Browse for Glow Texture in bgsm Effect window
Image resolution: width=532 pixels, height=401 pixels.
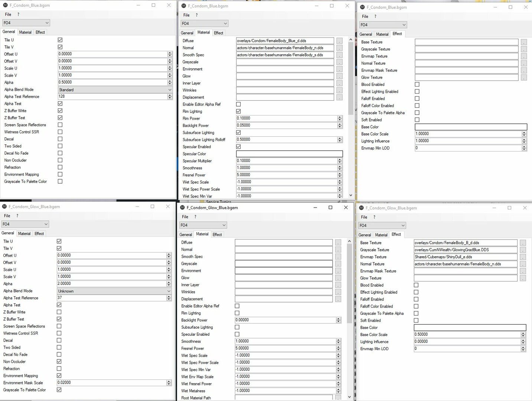coord(523,78)
